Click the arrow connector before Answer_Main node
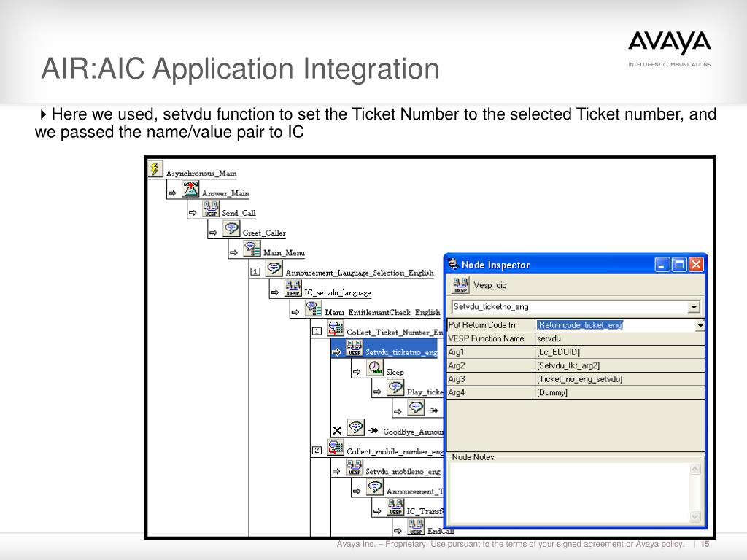747x560 pixels. pyautogui.click(x=172, y=192)
